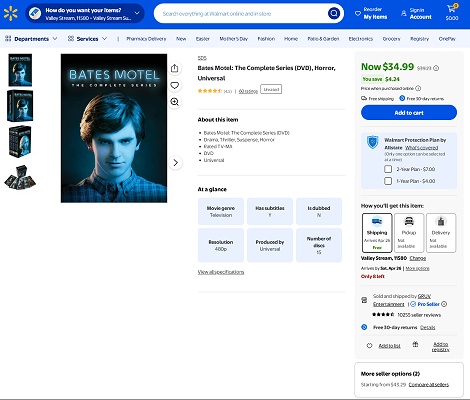Expand the Departments dropdown

tap(31, 39)
